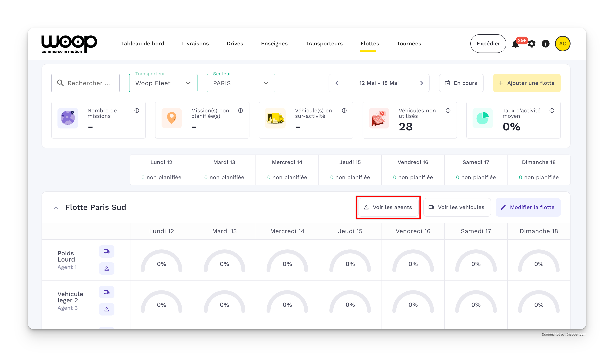Click Vehicule leger 2 Mercredi 14 gauge
Viewport: 614px width, 364px height.
coord(287,302)
